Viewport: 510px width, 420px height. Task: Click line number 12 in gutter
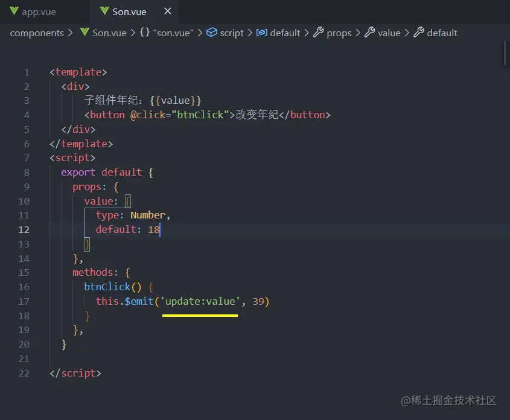pyautogui.click(x=24, y=230)
